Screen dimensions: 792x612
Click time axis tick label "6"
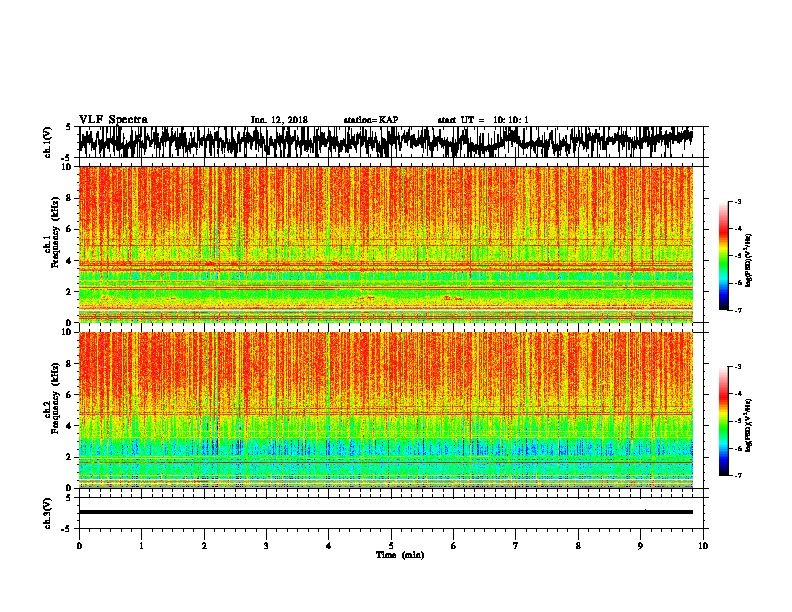tap(453, 546)
